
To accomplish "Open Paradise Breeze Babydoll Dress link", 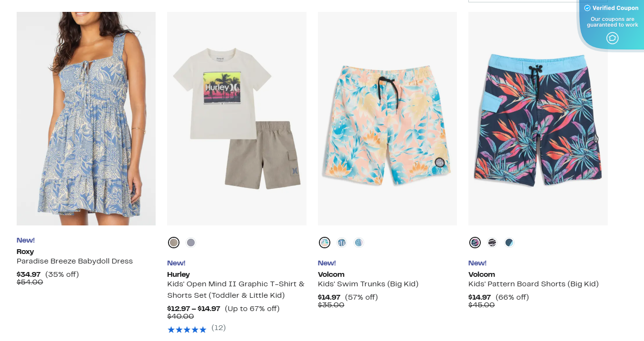I will pyautogui.click(x=75, y=261).
